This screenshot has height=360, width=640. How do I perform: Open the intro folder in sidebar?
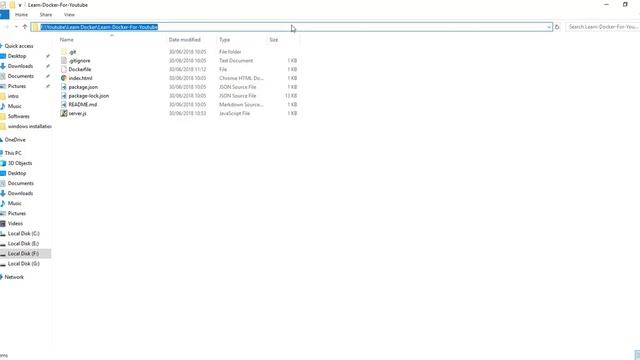(13, 96)
